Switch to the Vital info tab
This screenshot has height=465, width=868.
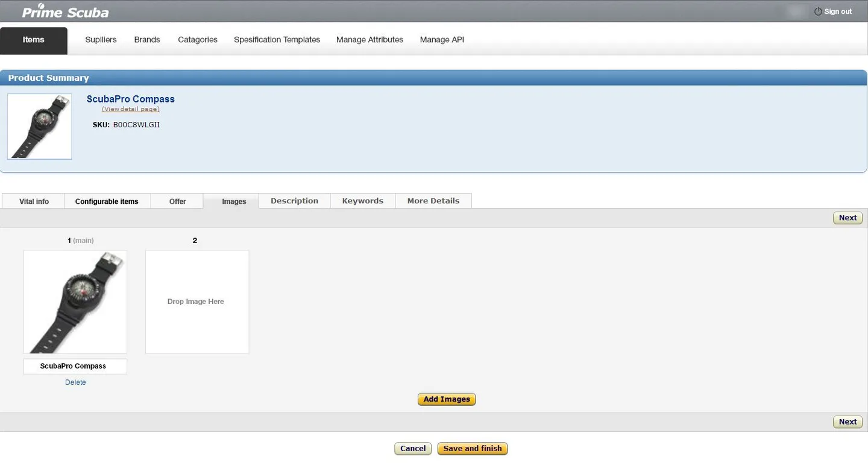(x=34, y=201)
